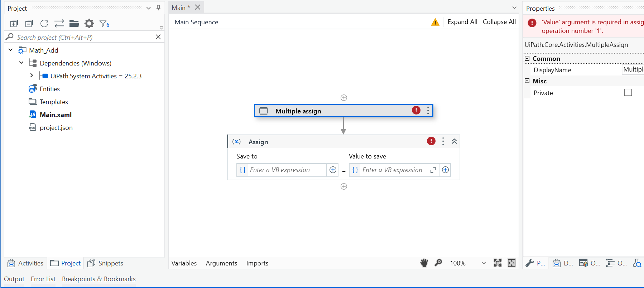Expand the UiPath.System.Activities dependency

32,75
